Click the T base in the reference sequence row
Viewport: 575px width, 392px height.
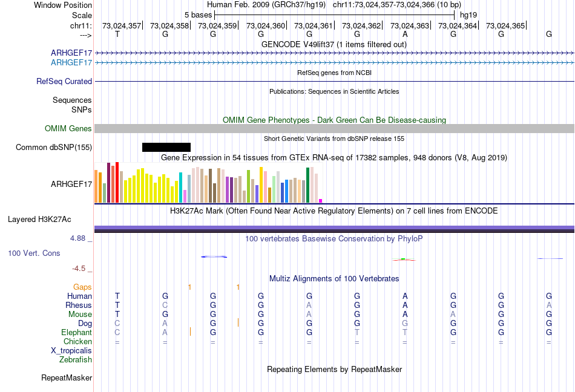[x=117, y=34]
